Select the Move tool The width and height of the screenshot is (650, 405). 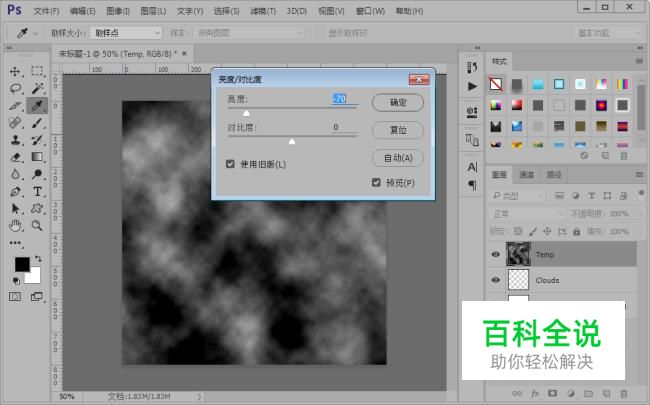15,71
